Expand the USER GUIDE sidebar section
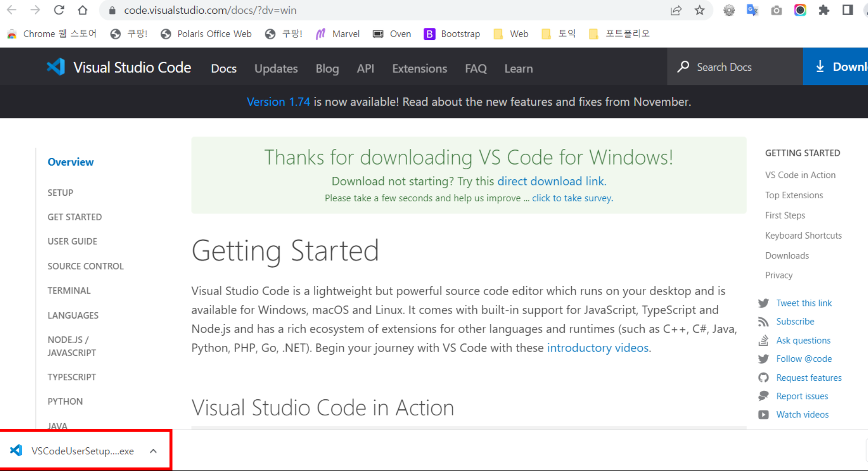This screenshot has width=868, height=471. click(72, 241)
